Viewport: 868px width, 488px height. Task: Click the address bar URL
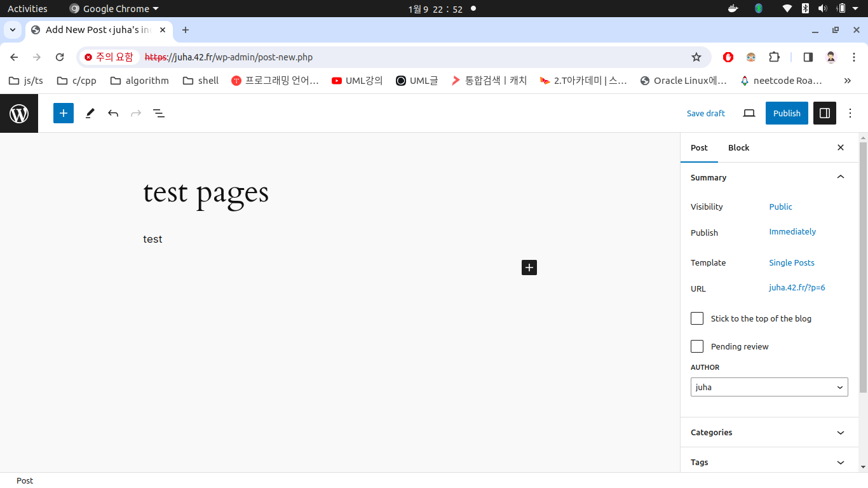point(229,57)
